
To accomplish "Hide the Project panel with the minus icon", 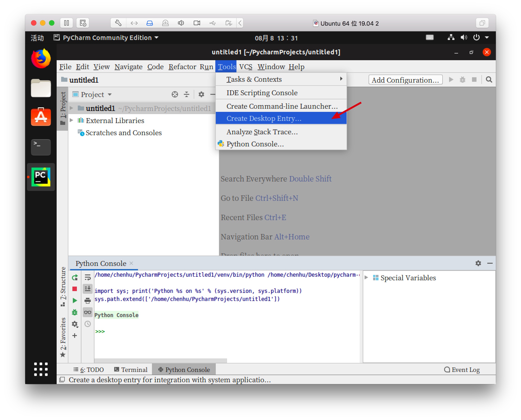I will tap(213, 94).
